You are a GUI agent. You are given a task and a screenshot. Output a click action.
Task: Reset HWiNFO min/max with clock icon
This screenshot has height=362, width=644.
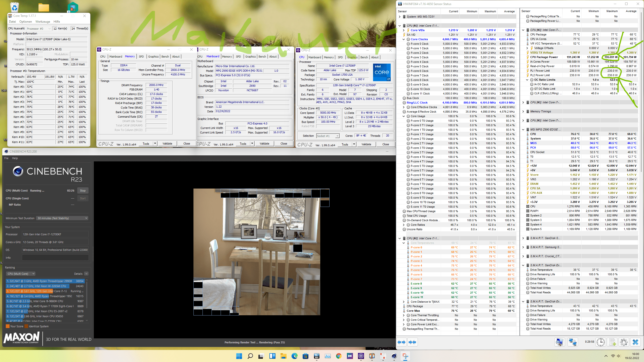(601, 342)
